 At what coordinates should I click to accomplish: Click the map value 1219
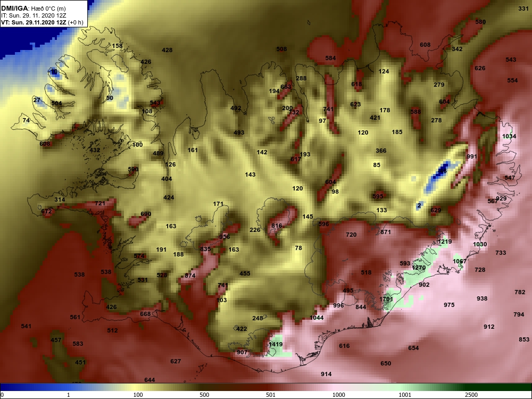(445, 242)
